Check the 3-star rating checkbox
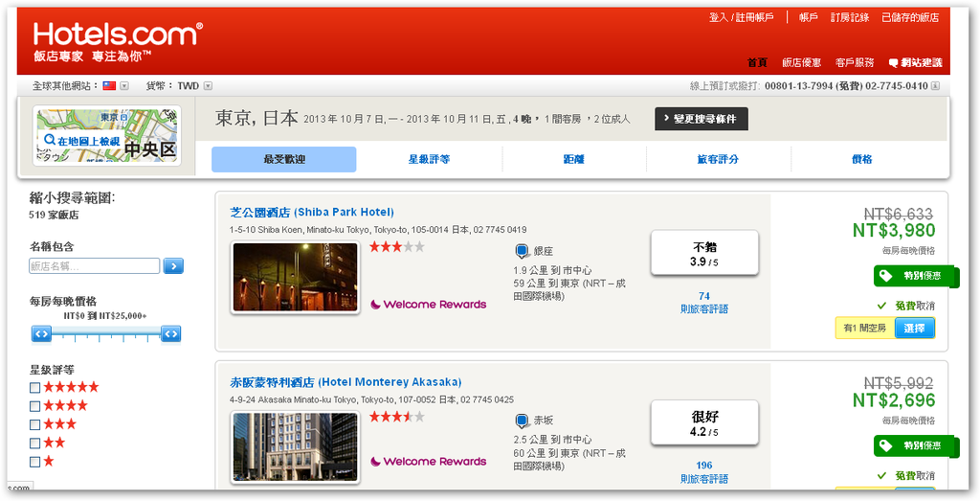The height and width of the screenshot is (501, 980). click(x=35, y=424)
